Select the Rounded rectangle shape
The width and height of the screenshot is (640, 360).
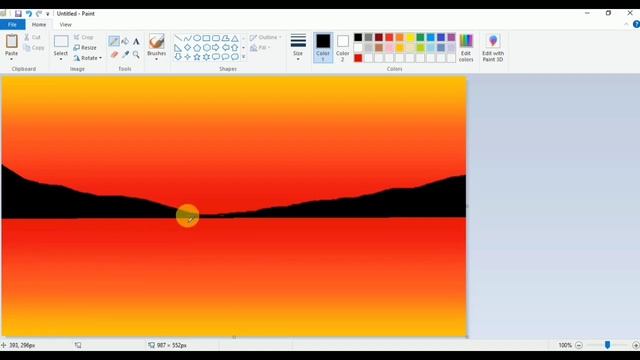pyautogui.click(x=216, y=38)
